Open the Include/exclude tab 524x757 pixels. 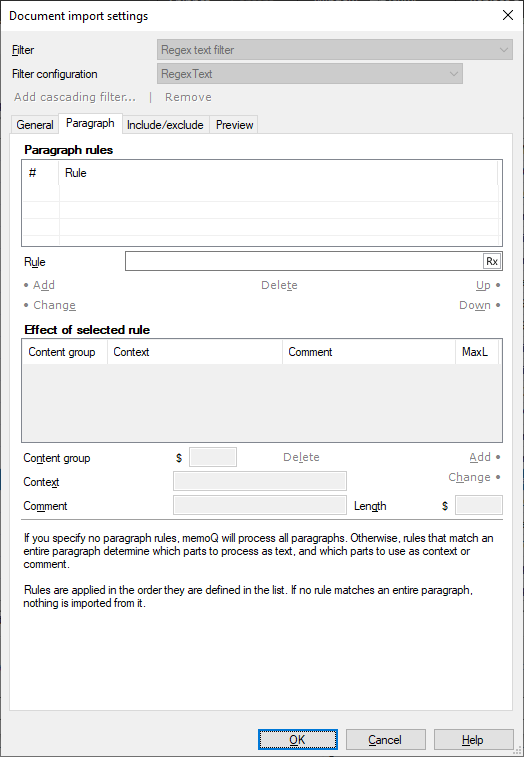[165, 125]
